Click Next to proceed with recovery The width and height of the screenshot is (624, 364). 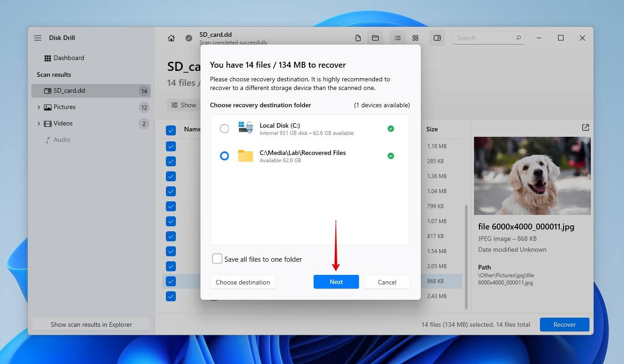[x=336, y=282]
